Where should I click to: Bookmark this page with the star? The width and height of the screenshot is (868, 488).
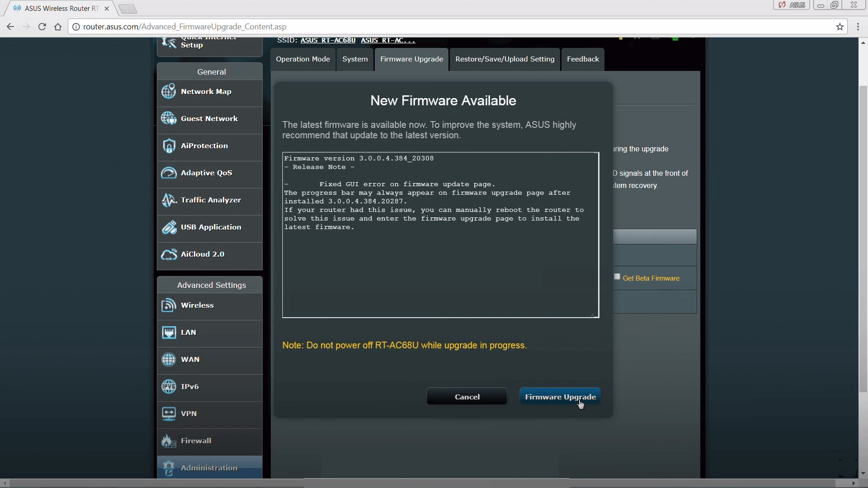(840, 27)
